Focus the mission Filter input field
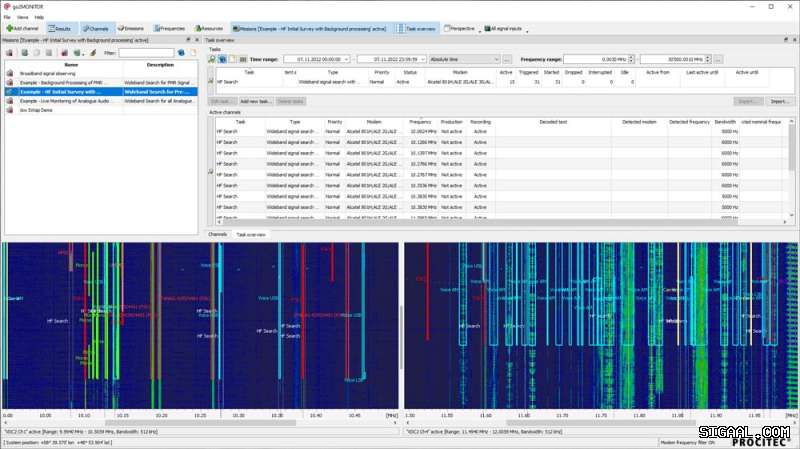 tap(146, 53)
